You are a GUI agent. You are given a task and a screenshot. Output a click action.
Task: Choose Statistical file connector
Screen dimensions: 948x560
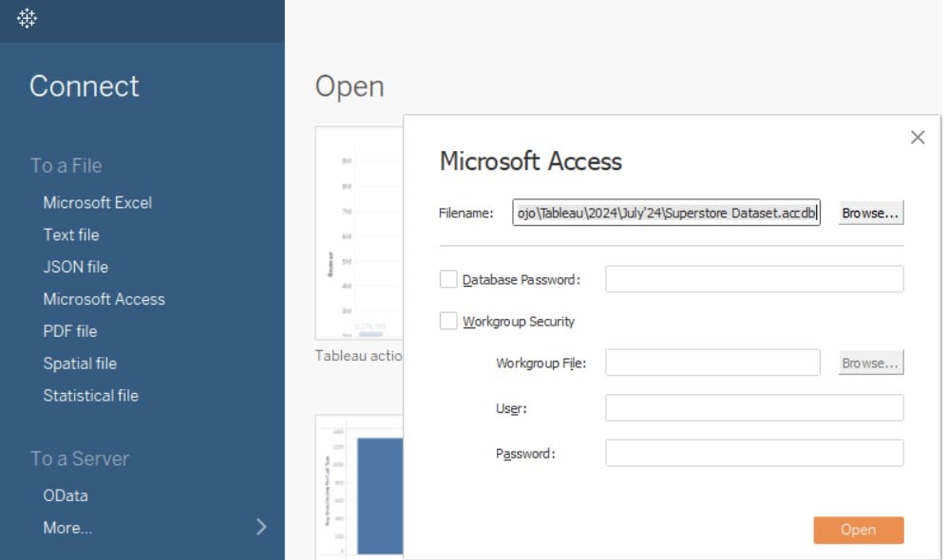point(90,395)
